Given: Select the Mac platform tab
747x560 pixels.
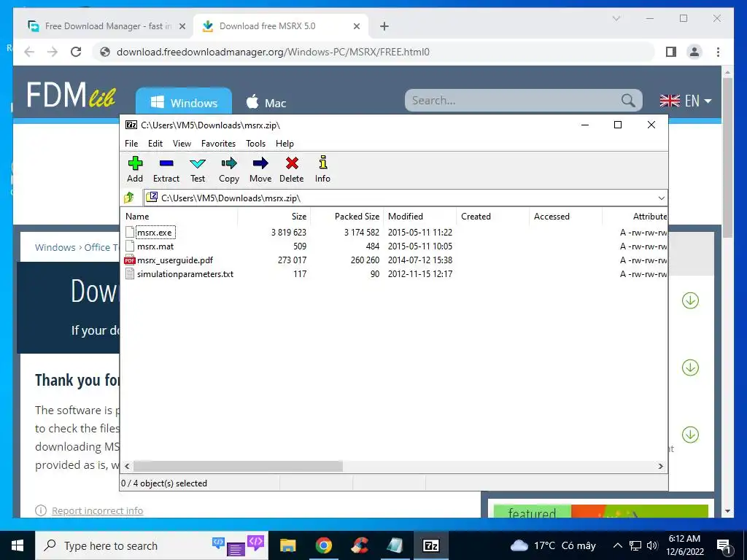Looking at the screenshot, I should point(266,102).
